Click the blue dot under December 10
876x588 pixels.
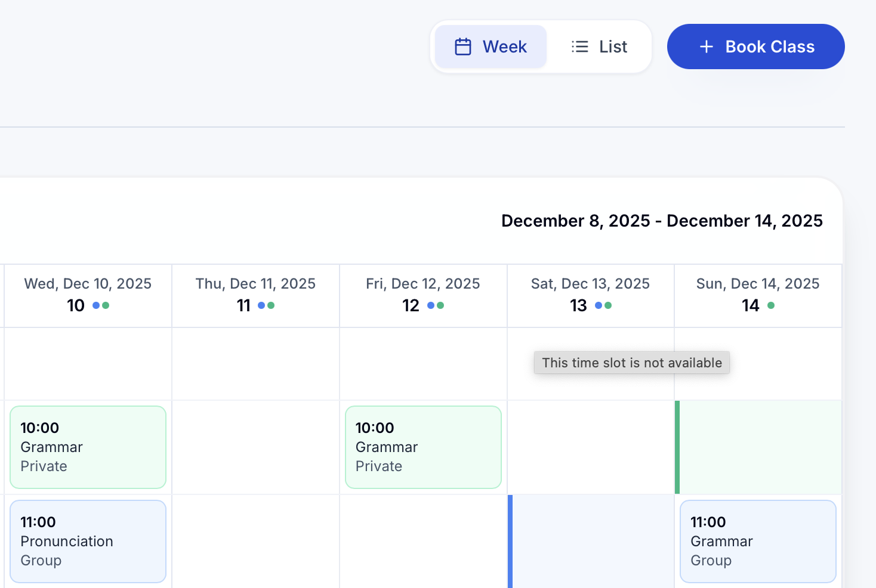tap(97, 305)
